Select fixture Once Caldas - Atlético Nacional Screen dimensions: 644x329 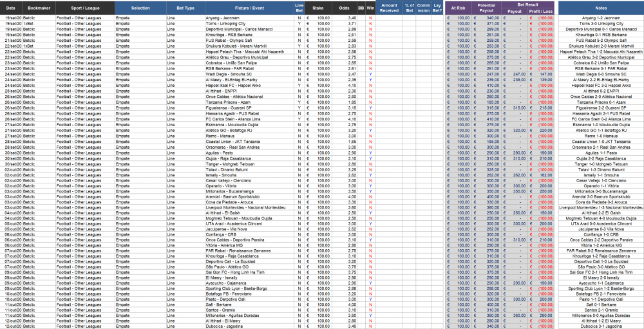click(x=250, y=97)
